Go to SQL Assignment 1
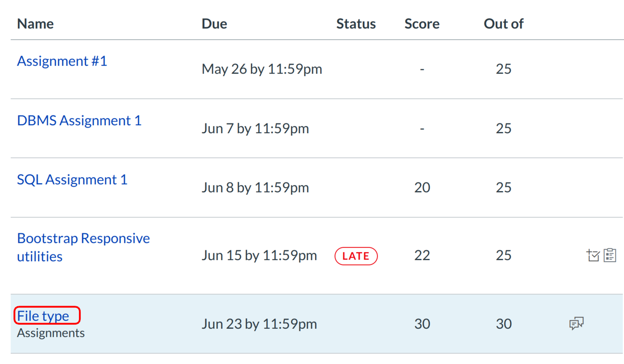The image size is (624, 364). coord(72,180)
